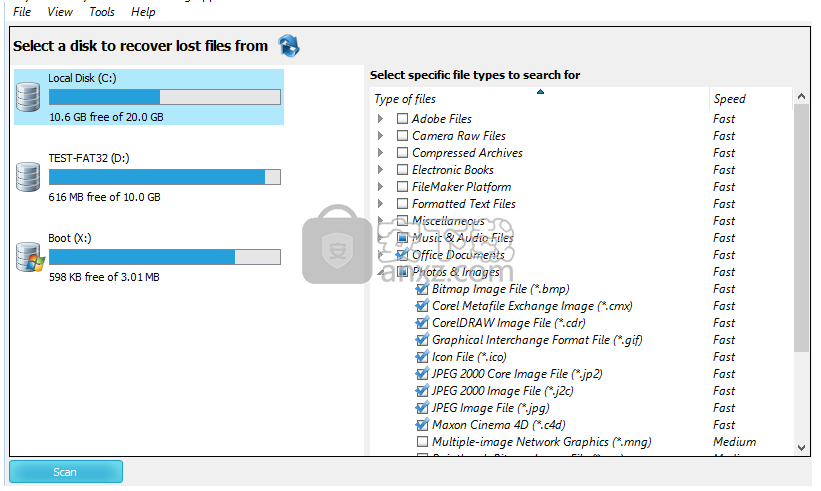Open the File menu
The image size is (821, 491).
[x=22, y=12]
